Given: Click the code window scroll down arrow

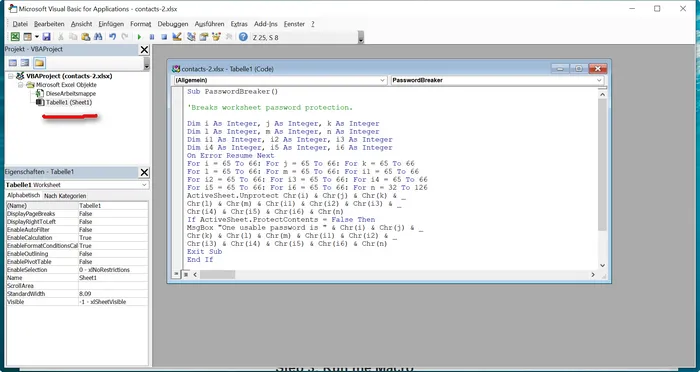Looking at the screenshot, I should pyautogui.click(x=602, y=266).
